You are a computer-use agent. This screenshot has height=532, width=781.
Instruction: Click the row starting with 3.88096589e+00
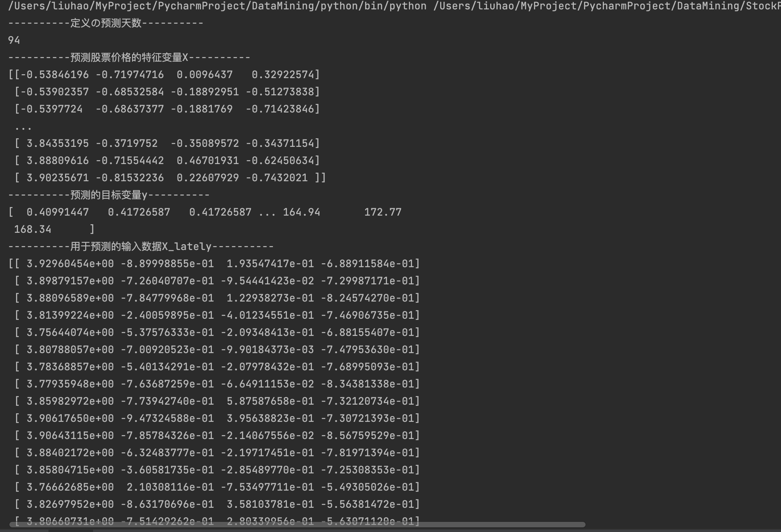[217, 298]
